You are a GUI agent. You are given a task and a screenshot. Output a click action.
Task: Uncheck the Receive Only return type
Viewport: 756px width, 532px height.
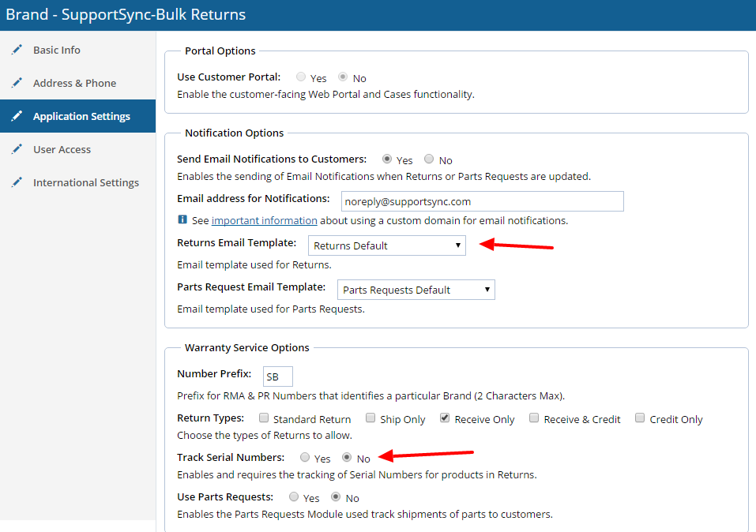point(446,418)
